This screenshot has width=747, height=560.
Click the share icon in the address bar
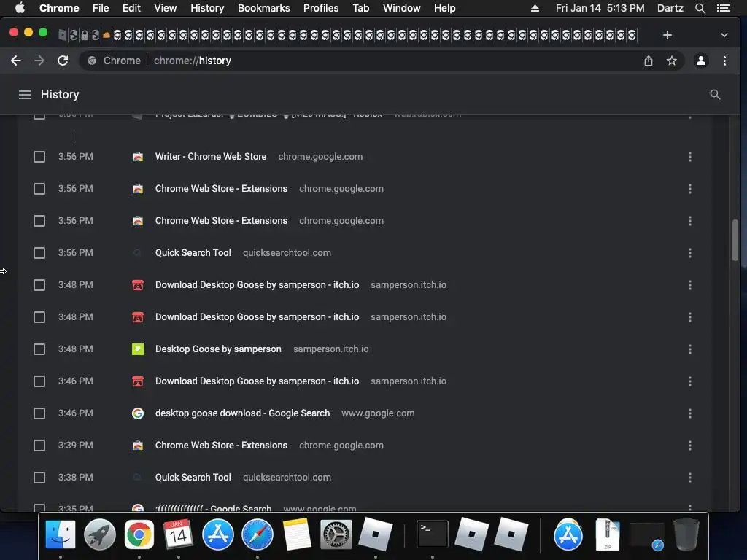click(x=649, y=61)
